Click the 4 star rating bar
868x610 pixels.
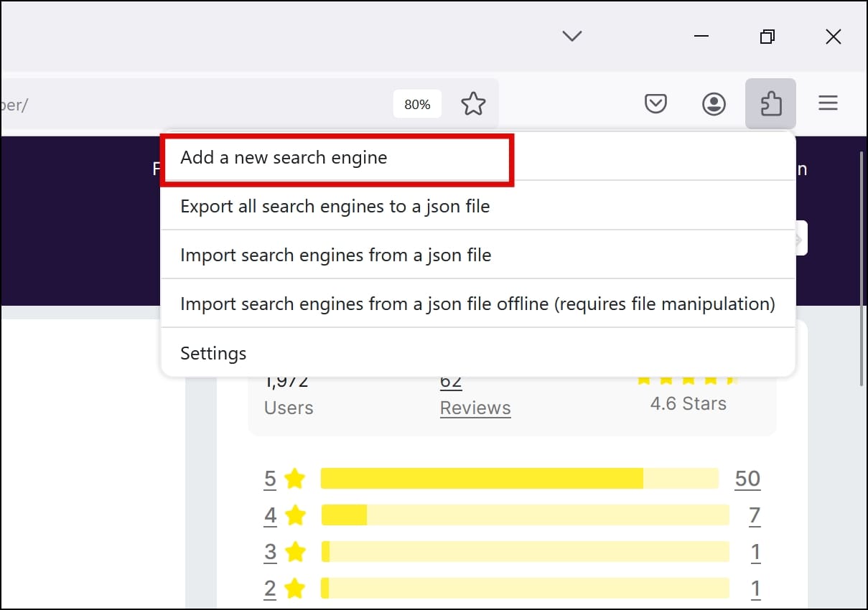525,515
